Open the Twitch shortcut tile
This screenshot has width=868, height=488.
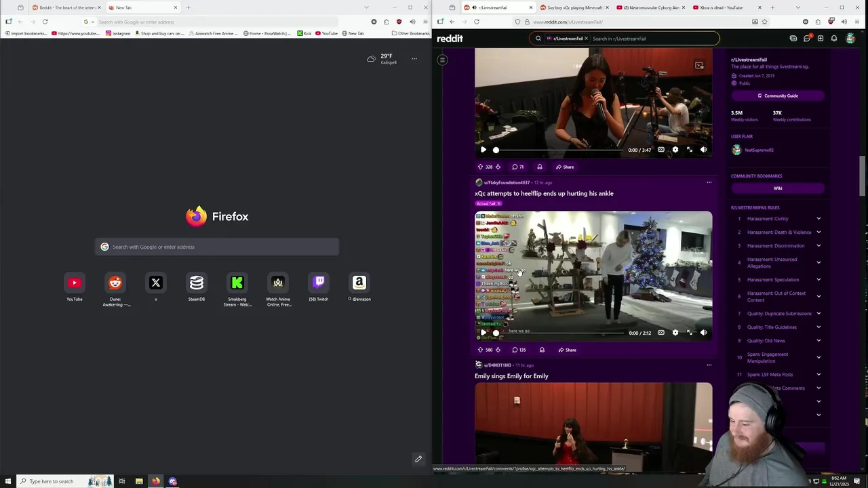(x=319, y=283)
